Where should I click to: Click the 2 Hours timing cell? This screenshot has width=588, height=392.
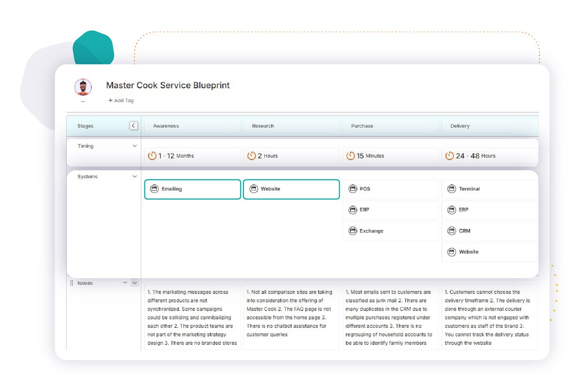point(291,156)
